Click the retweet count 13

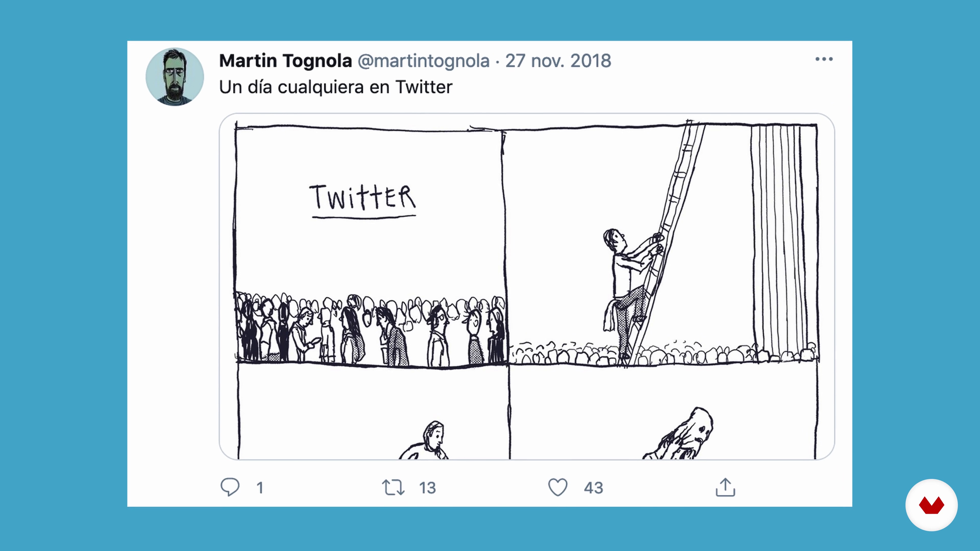coord(427,488)
